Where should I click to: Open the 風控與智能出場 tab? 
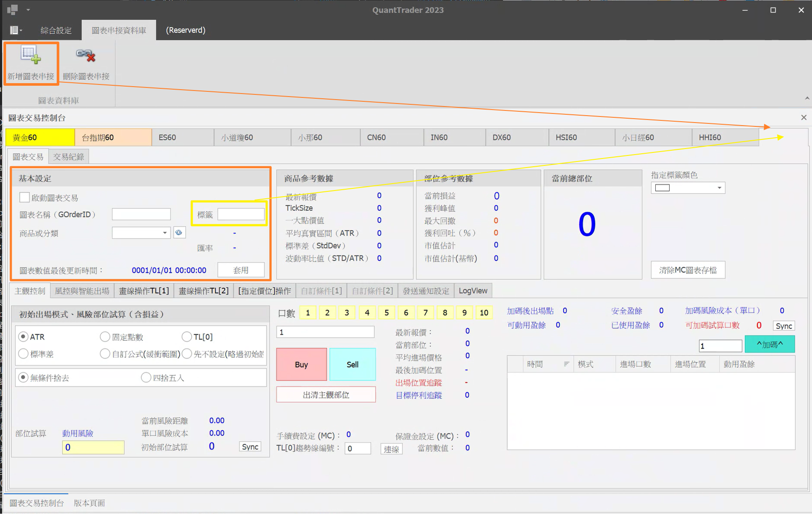(82, 291)
